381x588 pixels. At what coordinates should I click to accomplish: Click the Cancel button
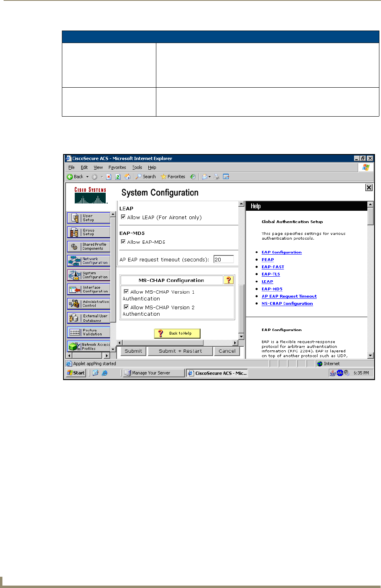[x=227, y=351]
